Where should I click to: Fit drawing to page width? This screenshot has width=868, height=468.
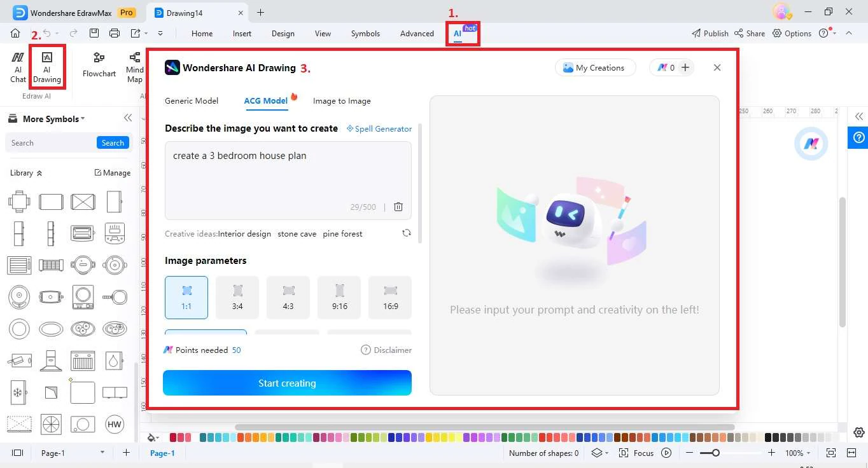pos(851,453)
